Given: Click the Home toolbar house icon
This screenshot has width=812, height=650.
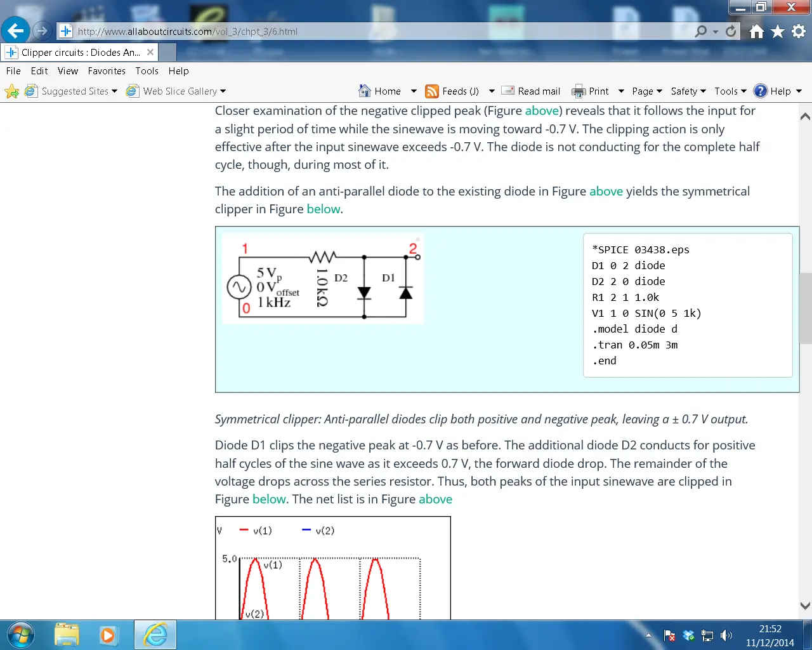Looking at the screenshot, I should [364, 91].
